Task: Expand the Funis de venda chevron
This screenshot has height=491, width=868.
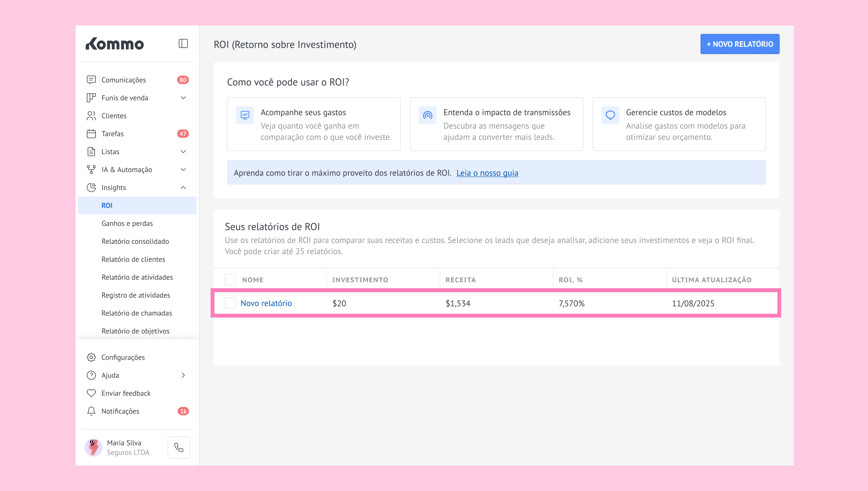Action: click(183, 98)
